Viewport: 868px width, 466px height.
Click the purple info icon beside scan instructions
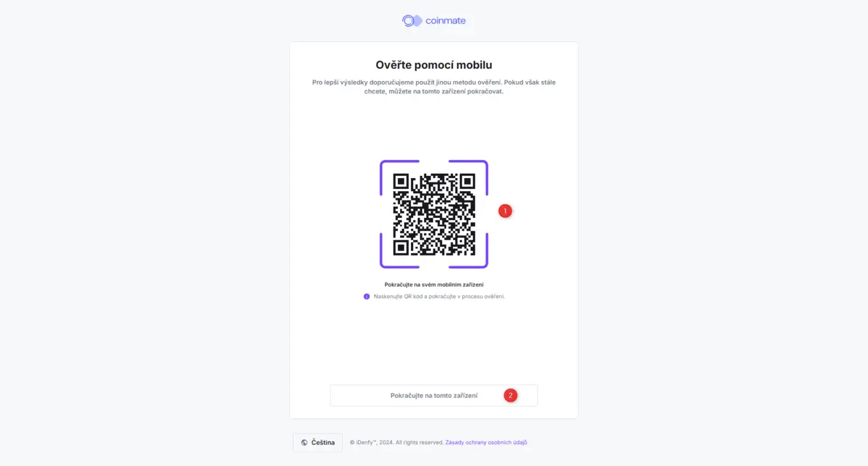367,297
